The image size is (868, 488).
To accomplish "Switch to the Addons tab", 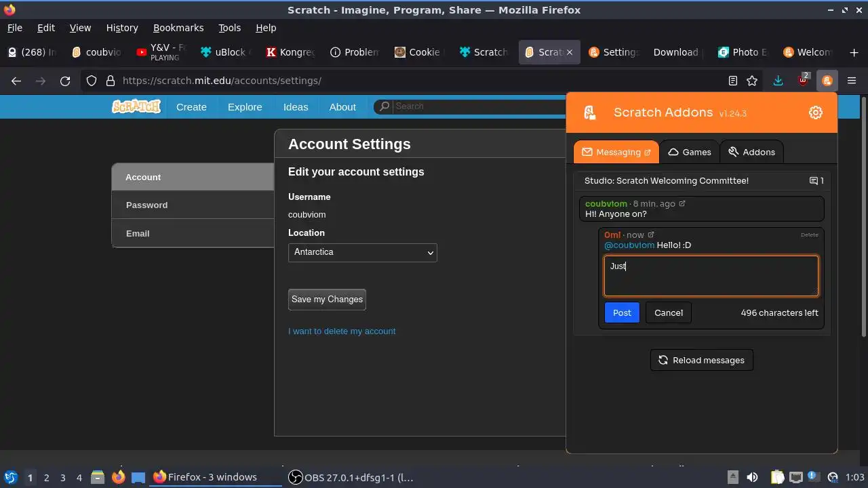I will [751, 152].
